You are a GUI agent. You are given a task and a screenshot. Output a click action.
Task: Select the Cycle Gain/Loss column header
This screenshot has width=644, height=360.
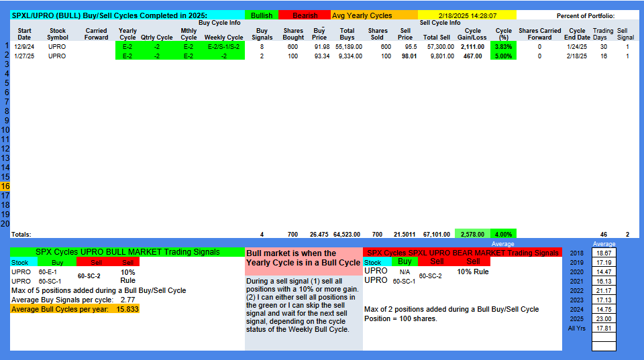[x=472, y=34]
